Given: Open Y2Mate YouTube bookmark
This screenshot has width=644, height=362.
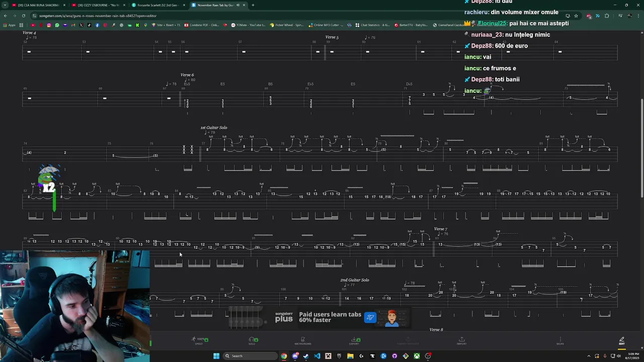Looking at the screenshot, I should 248,25.
